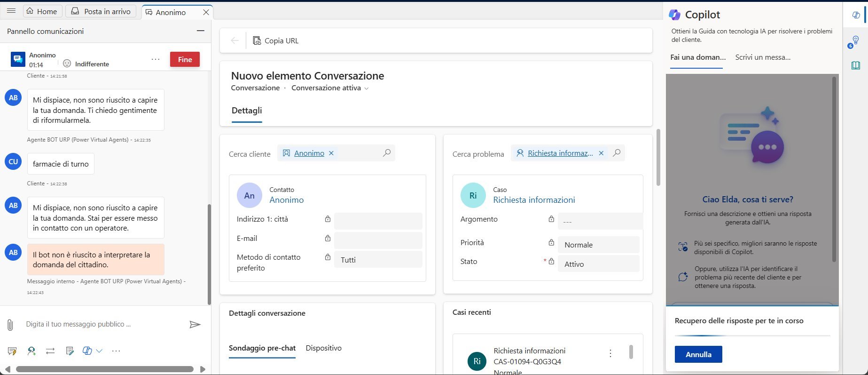868x375 pixels.
Task: Open conversation options ellipsis next to Fine
Action: (156, 59)
